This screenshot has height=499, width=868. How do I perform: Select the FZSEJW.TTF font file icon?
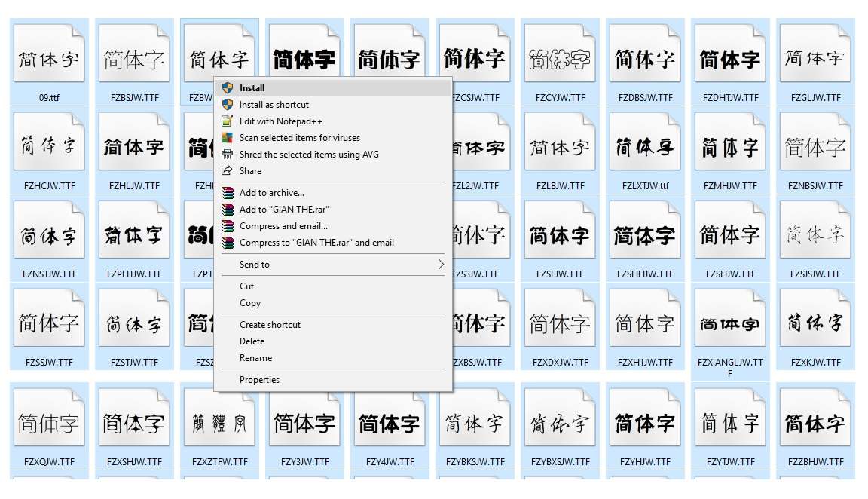coord(560,230)
